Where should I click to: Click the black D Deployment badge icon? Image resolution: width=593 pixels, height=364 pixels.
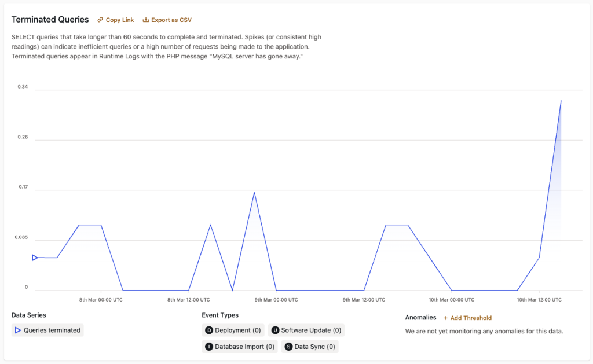(209, 330)
